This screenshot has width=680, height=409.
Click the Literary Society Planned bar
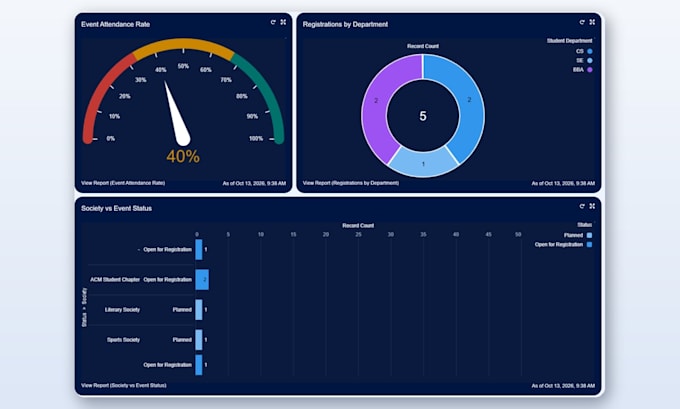(x=199, y=310)
